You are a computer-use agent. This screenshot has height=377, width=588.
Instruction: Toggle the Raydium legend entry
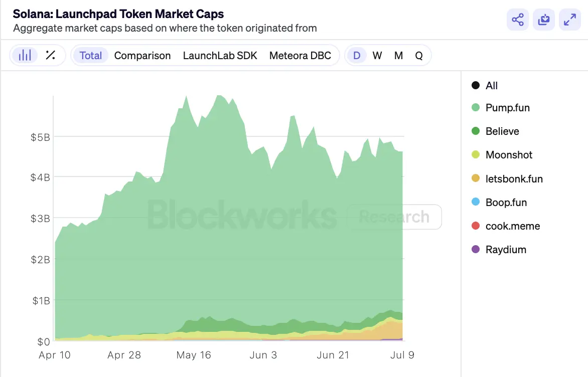click(x=505, y=250)
